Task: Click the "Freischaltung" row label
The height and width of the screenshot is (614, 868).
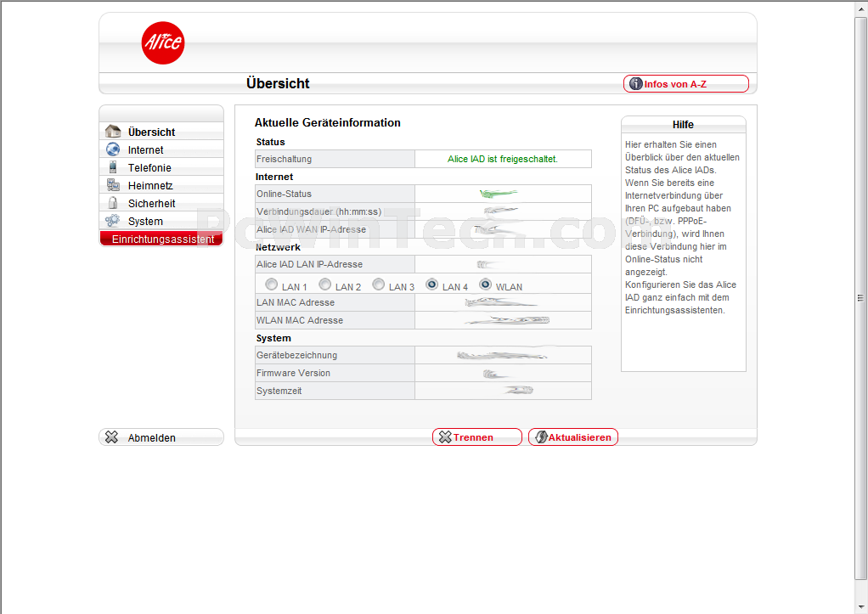Action: pos(284,159)
